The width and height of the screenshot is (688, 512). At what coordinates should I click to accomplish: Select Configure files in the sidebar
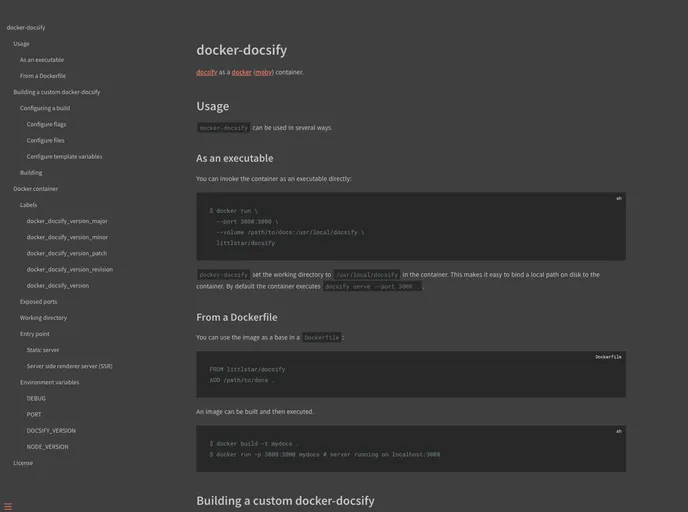45,140
